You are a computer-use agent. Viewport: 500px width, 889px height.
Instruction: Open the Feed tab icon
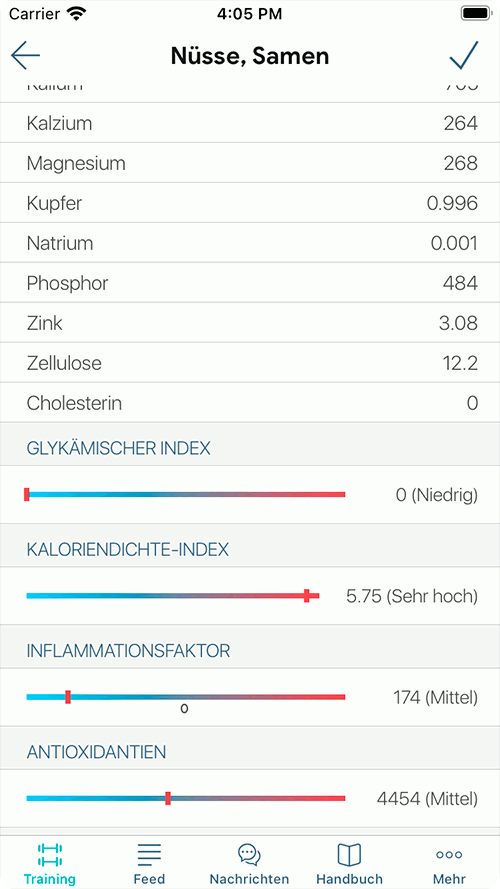tap(149, 854)
